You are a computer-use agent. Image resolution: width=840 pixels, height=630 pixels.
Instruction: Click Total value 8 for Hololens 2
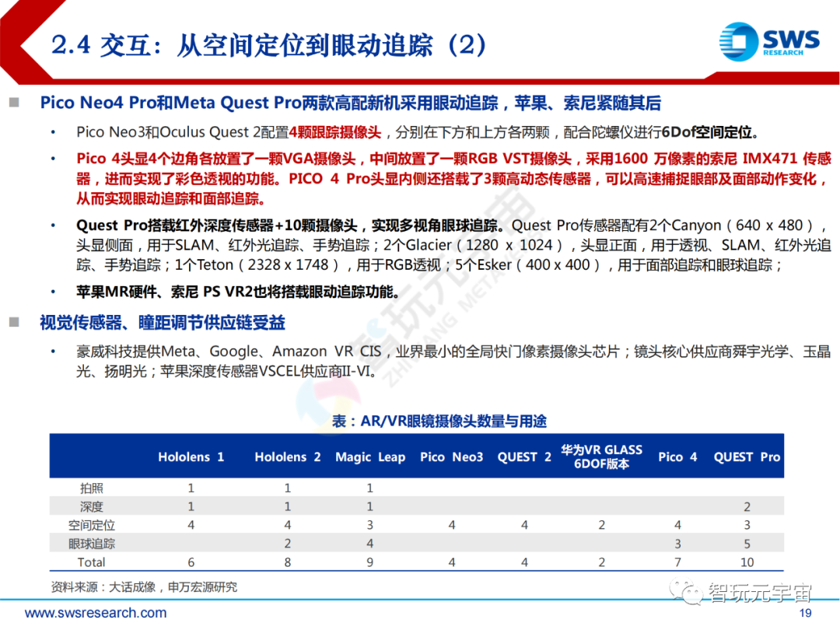tap(288, 562)
